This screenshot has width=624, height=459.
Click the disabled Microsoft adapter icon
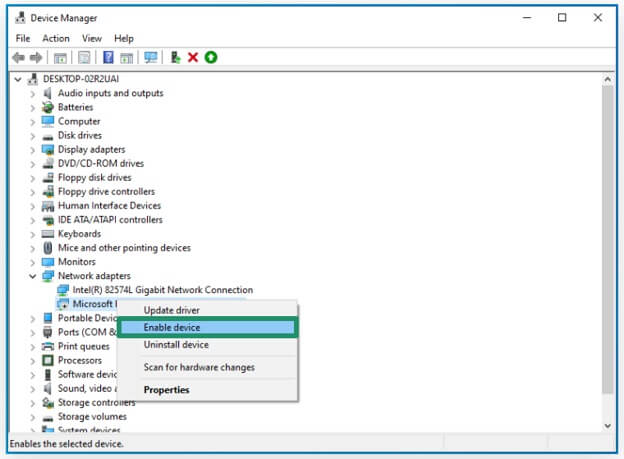pos(63,304)
